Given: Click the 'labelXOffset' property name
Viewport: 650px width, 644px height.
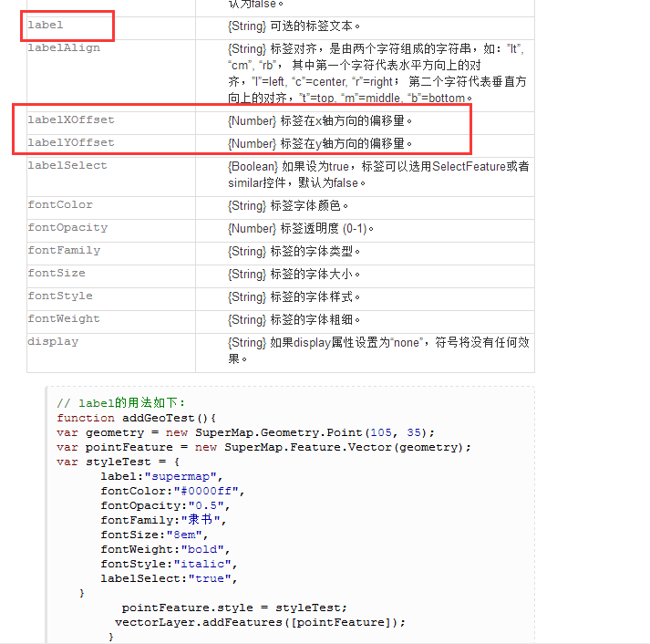Looking at the screenshot, I should click(71, 119).
